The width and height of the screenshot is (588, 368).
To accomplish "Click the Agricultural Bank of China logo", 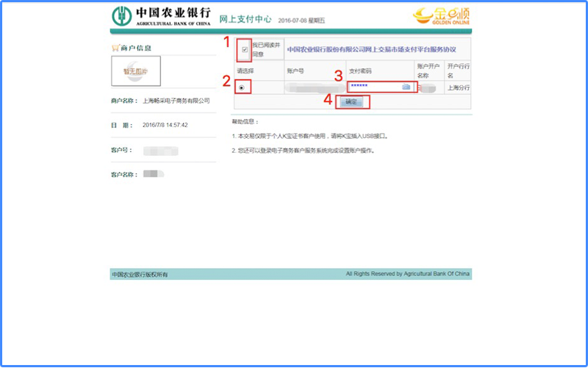I will pyautogui.click(x=160, y=15).
